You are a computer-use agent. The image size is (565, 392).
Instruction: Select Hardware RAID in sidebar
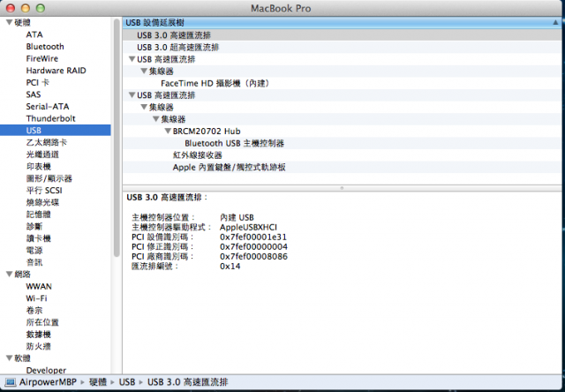pos(56,71)
